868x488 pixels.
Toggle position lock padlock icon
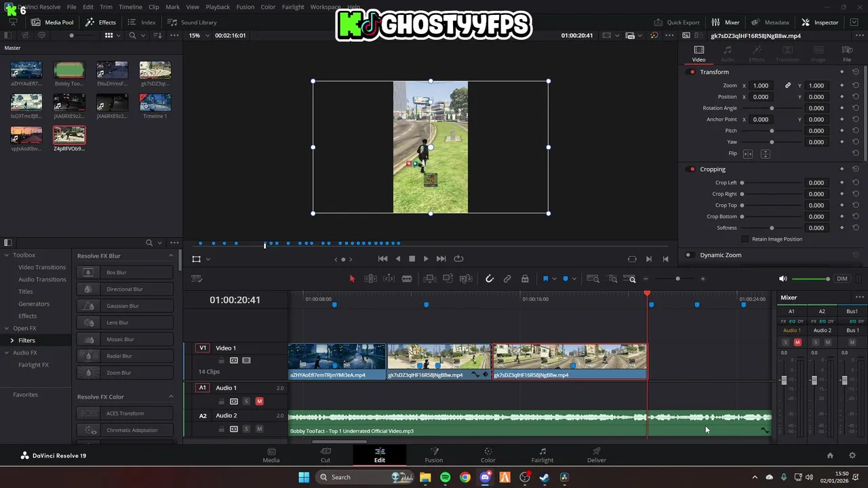[525, 279]
